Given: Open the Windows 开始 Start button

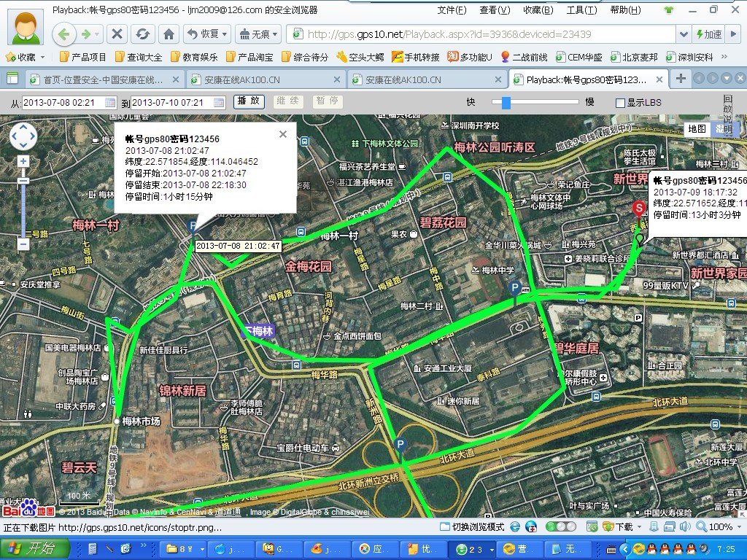Looking at the screenshot, I should [x=35, y=548].
